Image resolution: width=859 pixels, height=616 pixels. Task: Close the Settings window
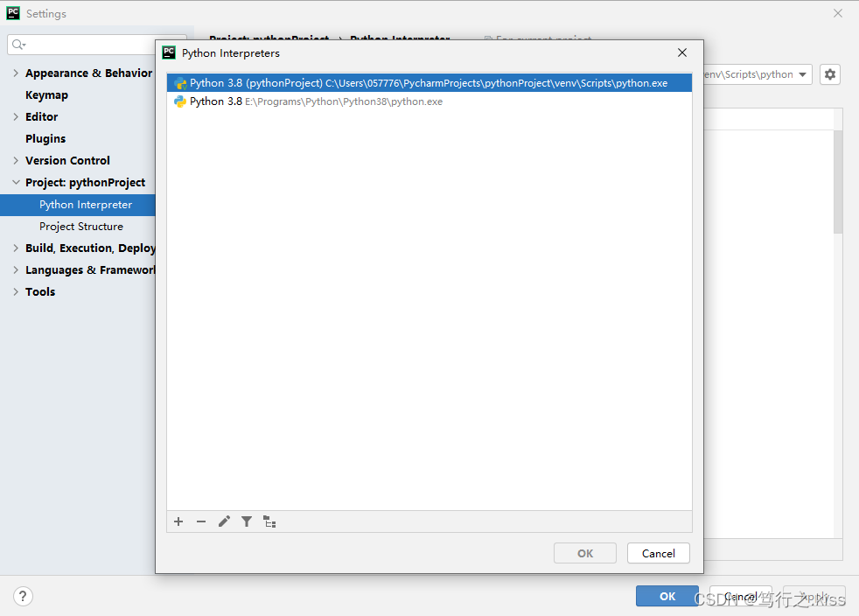point(838,13)
